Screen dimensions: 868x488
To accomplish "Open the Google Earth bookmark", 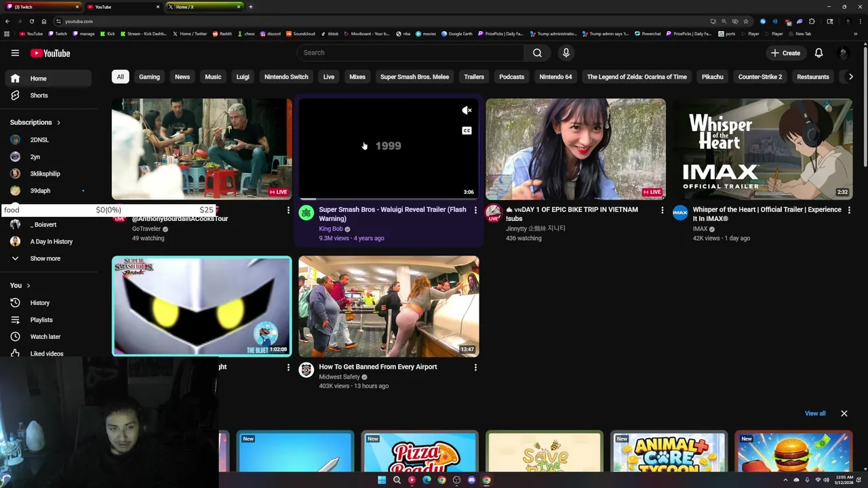I will coord(456,33).
